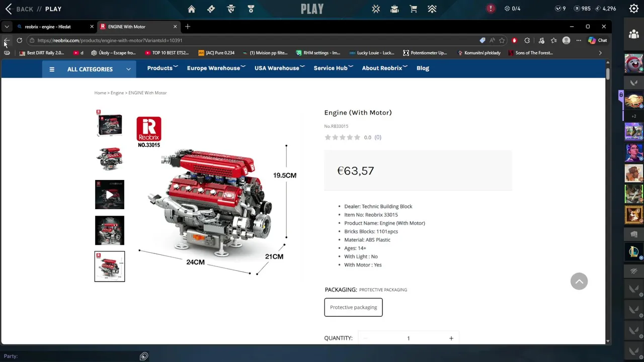Viewport: 644px width, 362px height.
Task: Open the browser extensions puzzle icon
Action: pyautogui.click(x=527, y=40)
